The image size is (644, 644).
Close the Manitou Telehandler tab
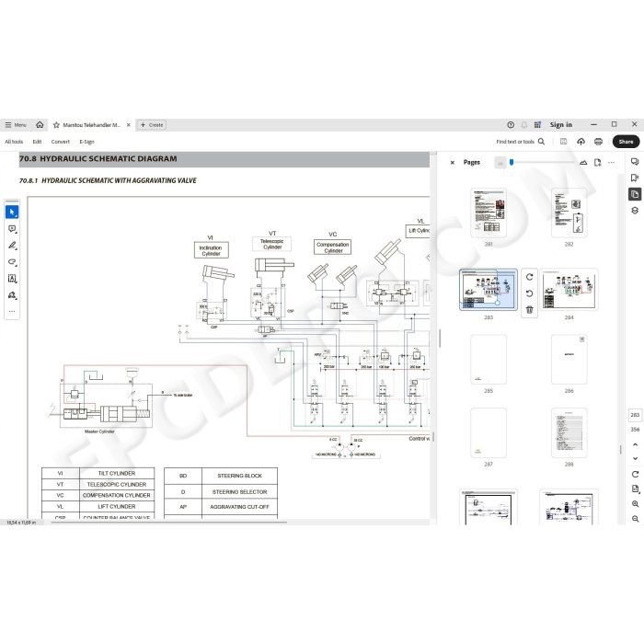pos(129,125)
